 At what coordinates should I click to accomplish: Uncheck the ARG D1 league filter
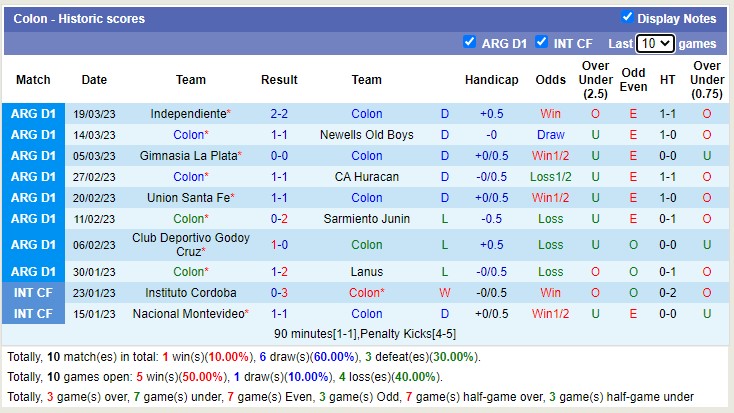pos(470,42)
